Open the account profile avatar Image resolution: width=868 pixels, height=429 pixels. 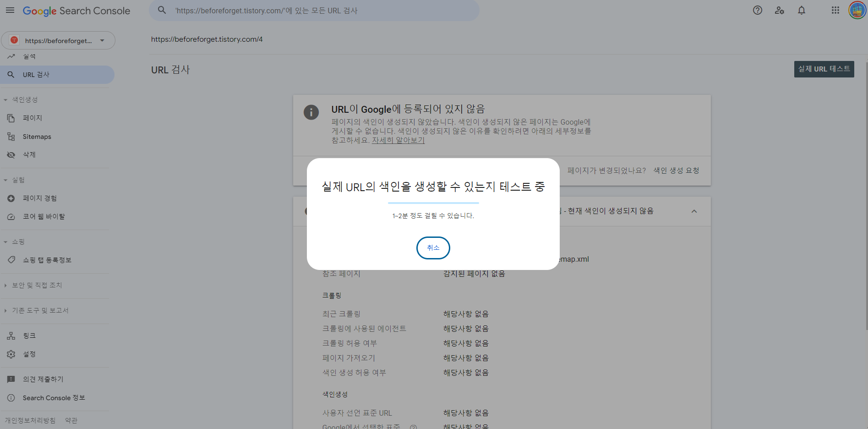pyautogui.click(x=857, y=10)
